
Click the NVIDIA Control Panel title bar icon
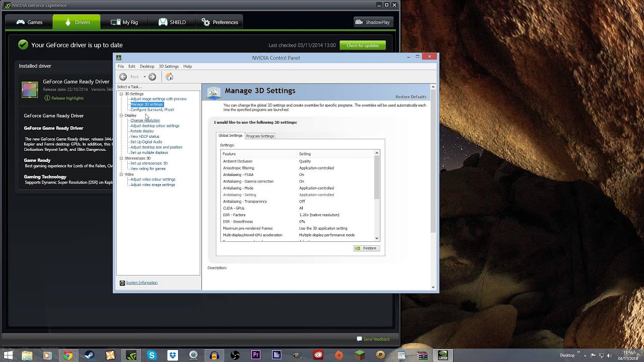119,57
